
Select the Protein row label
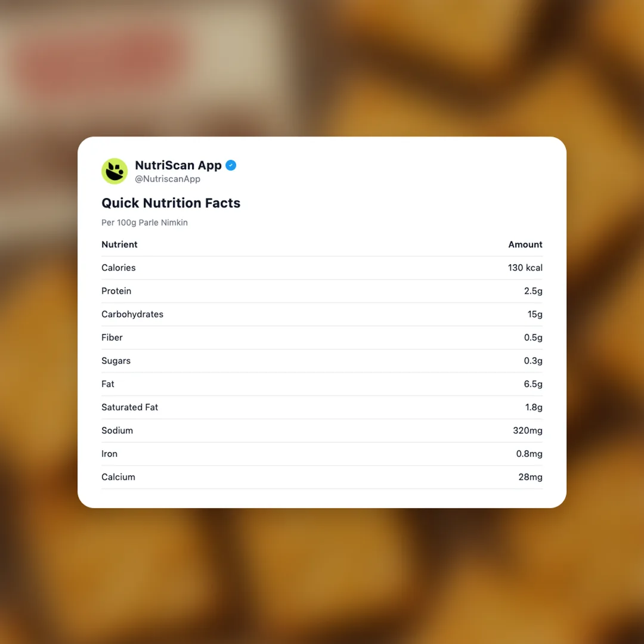point(116,291)
